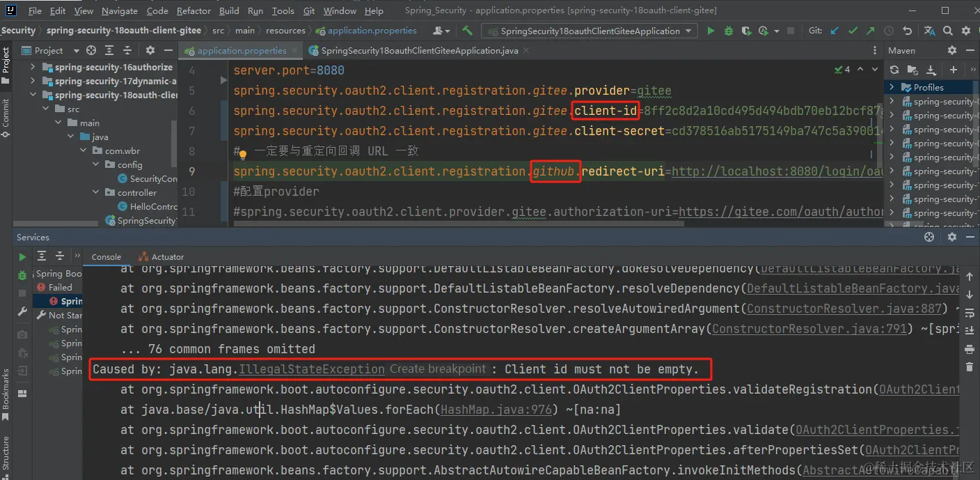The width and height of the screenshot is (980, 480).
Task: Open the user account dropdown in toolbar
Action: 441,31
